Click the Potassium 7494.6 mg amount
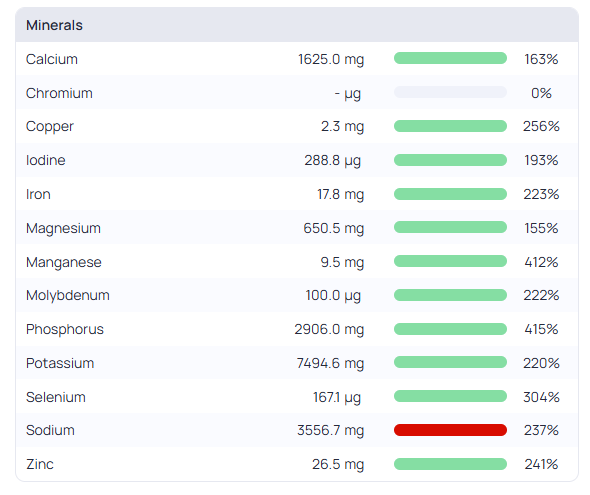The height and width of the screenshot is (495, 590). tap(330, 363)
